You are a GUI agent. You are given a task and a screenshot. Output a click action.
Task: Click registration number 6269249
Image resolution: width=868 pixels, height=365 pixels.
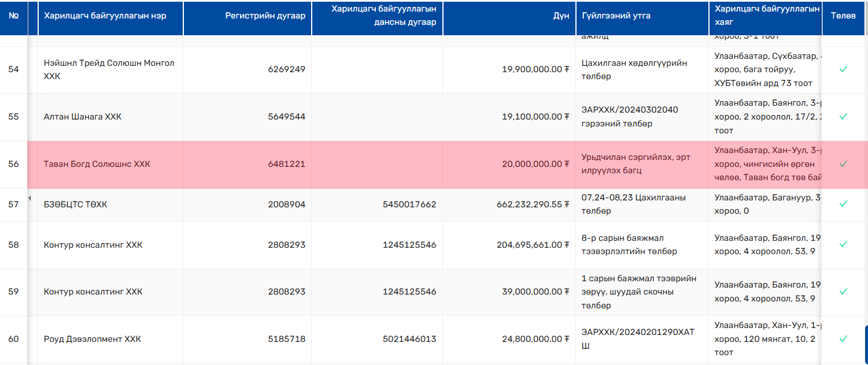click(x=286, y=69)
